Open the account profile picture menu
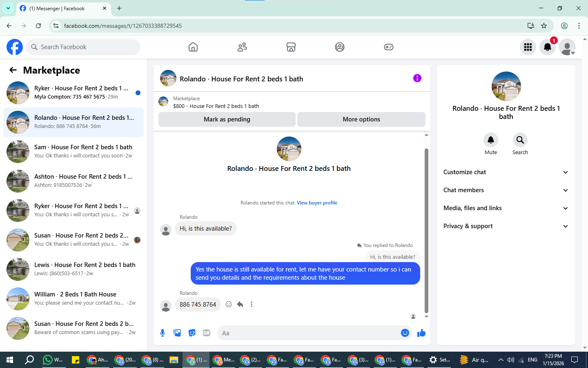The width and height of the screenshot is (588, 368). (x=567, y=47)
